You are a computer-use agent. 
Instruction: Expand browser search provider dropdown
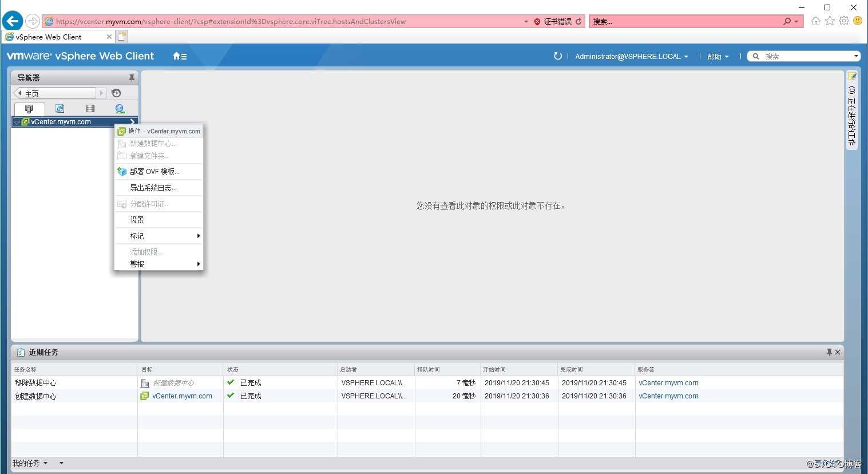(x=796, y=22)
